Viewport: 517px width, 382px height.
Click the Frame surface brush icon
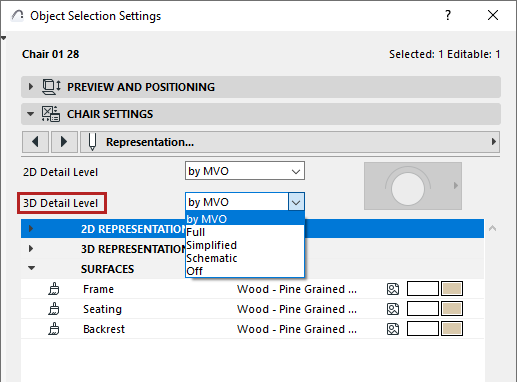point(54,289)
